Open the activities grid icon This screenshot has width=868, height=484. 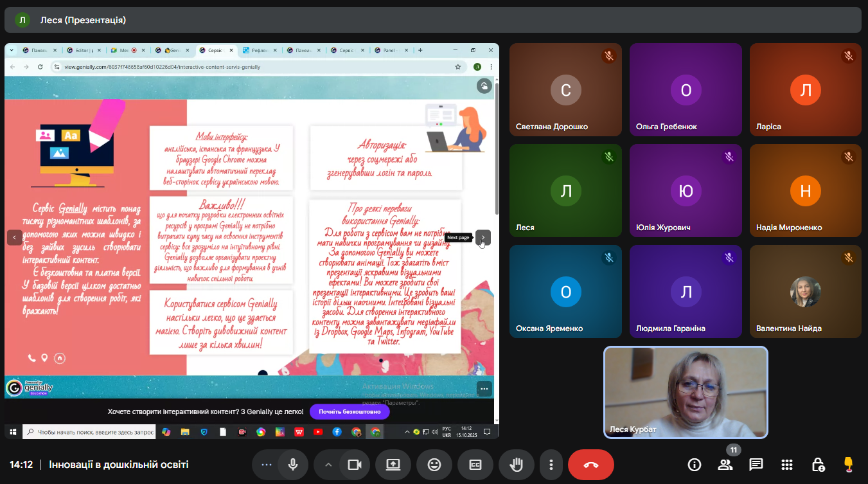[x=787, y=465]
